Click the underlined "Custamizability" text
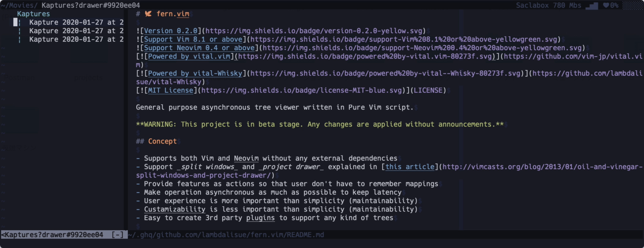The width and height of the screenshot is (644, 248). [175, 209]
